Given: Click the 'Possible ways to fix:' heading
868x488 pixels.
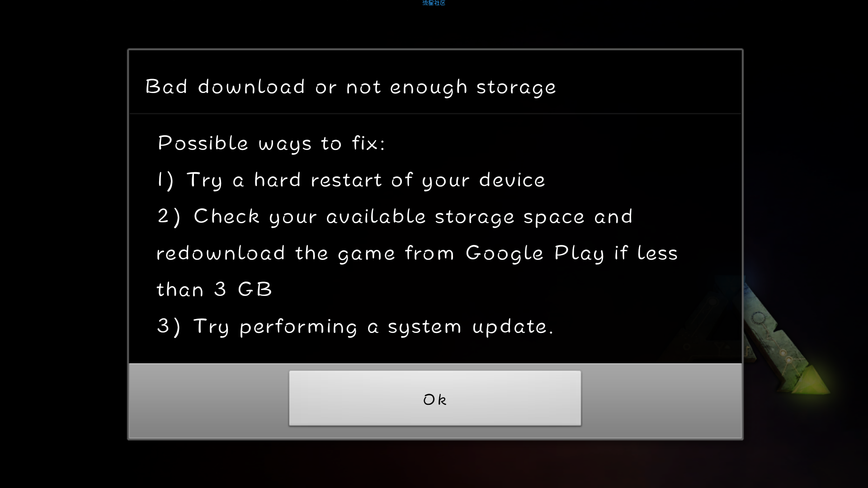Looking at the screenshot, I should pos(271,143).
